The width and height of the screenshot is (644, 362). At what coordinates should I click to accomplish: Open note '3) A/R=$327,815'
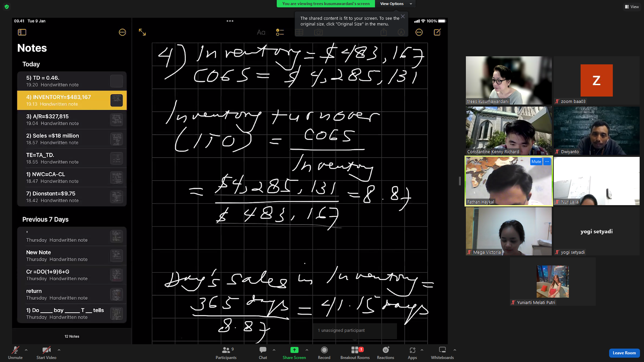72,120
